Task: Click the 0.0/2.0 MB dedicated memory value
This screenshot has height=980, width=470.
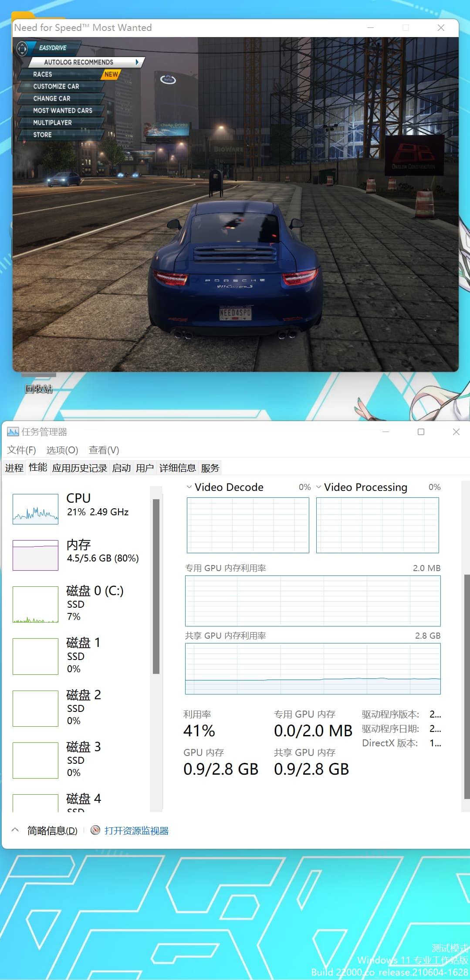Action: 313,731
